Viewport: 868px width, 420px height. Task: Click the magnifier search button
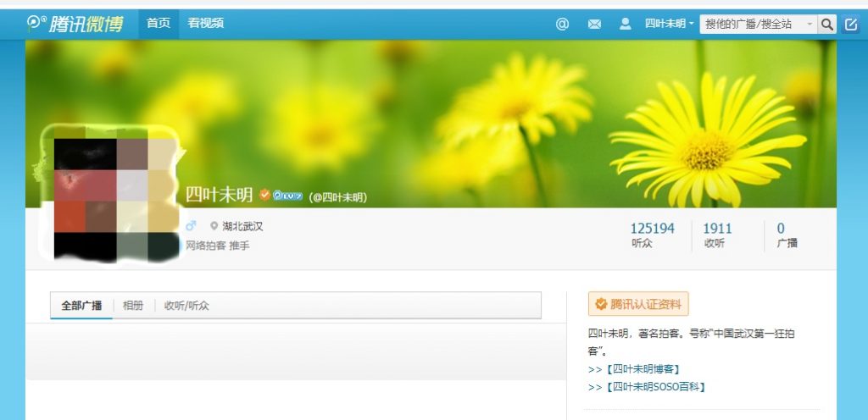tap(827, 24)
